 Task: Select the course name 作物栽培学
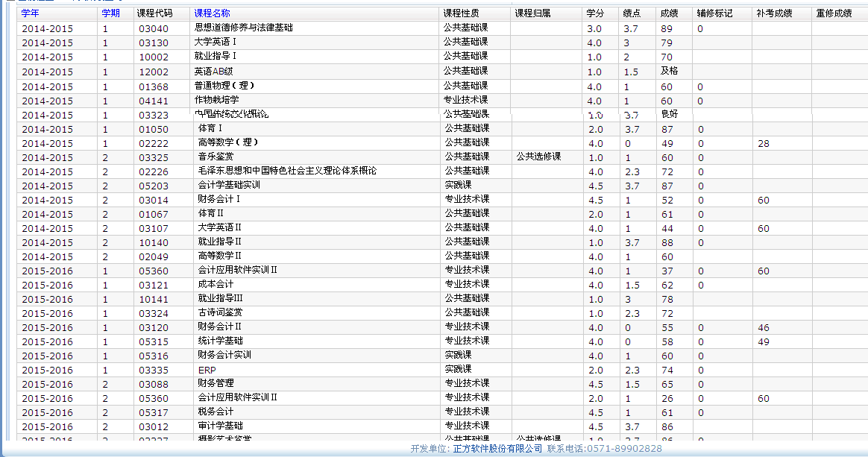pos(216,100)
